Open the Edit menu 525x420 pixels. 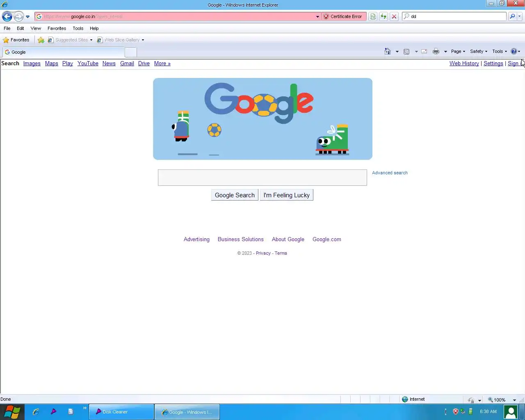[x=21, y=28]
